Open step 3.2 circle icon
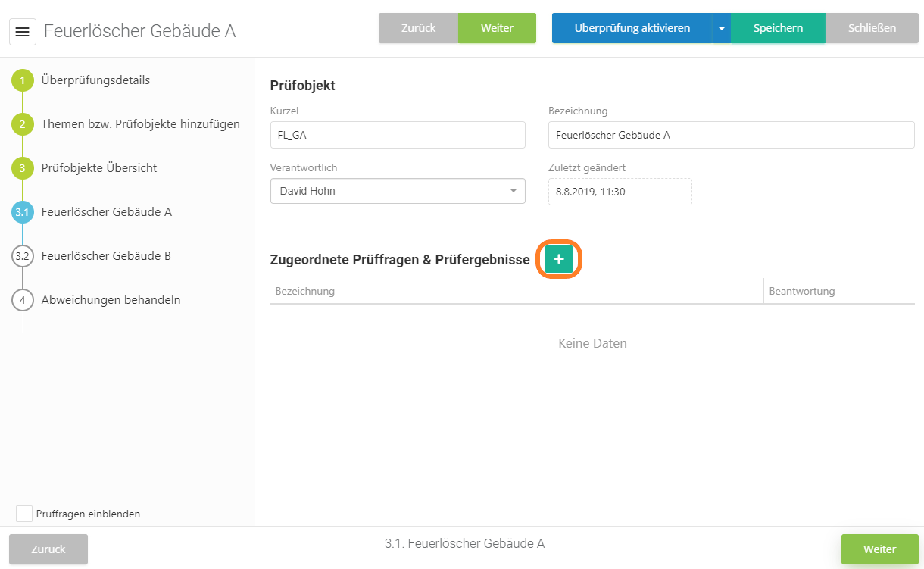This screenshot has height=569, width=924. [x=23, y=256]
